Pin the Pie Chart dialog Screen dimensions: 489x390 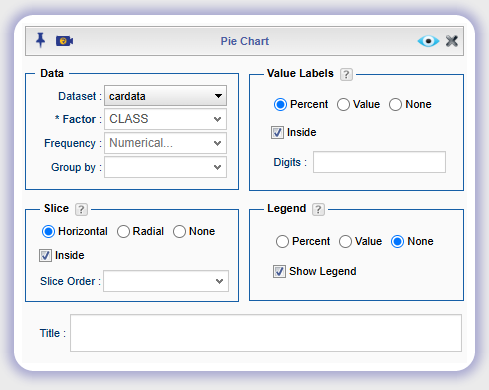tap(40, 40)
